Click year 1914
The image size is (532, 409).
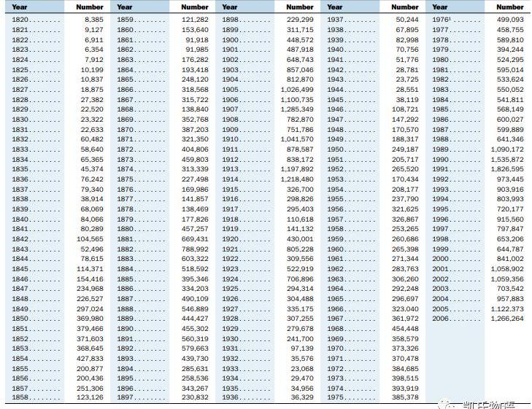point(231,179)
